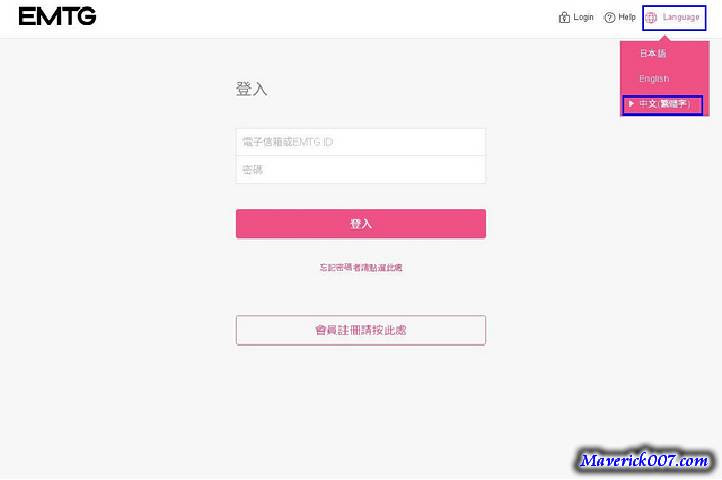722x480 pixels.
Task: Click the EMTG logo
Action: pos(57,16)
